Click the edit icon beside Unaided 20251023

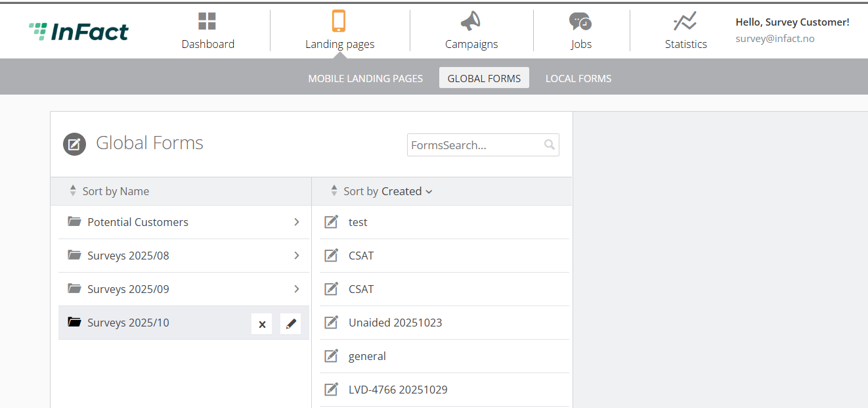click(332, 323)
